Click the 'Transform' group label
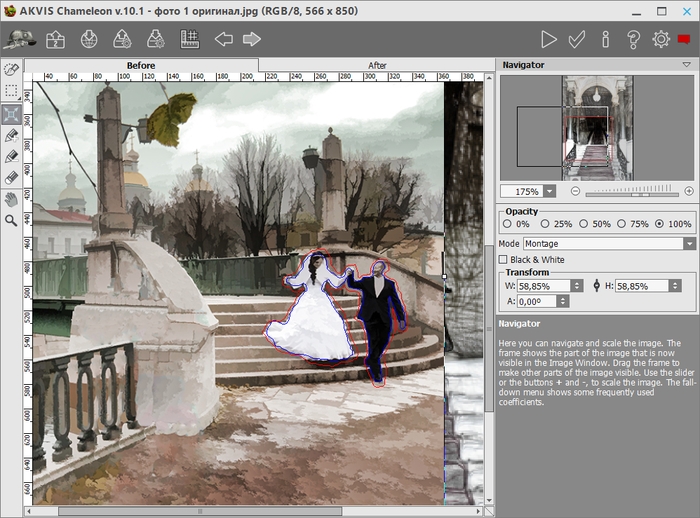The image size is (700, 518). point(527,272)
